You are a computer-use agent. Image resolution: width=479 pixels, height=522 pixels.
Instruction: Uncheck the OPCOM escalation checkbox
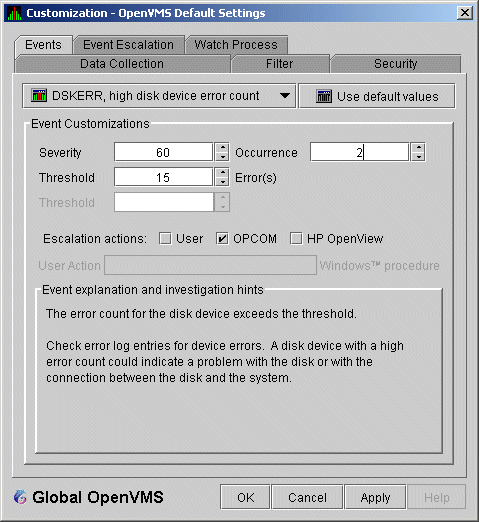click(222, 239)
